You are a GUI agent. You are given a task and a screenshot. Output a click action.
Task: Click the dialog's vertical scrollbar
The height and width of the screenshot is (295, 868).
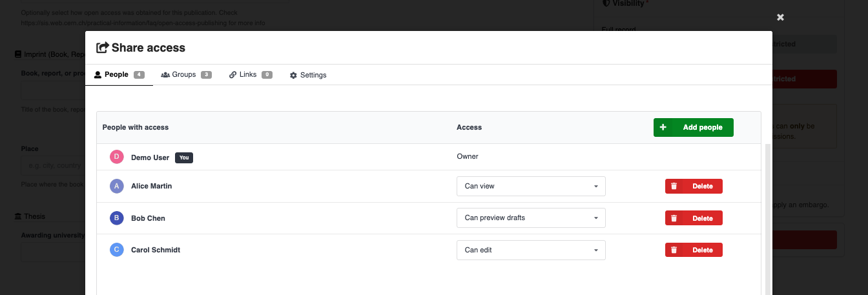click(767, 219)
